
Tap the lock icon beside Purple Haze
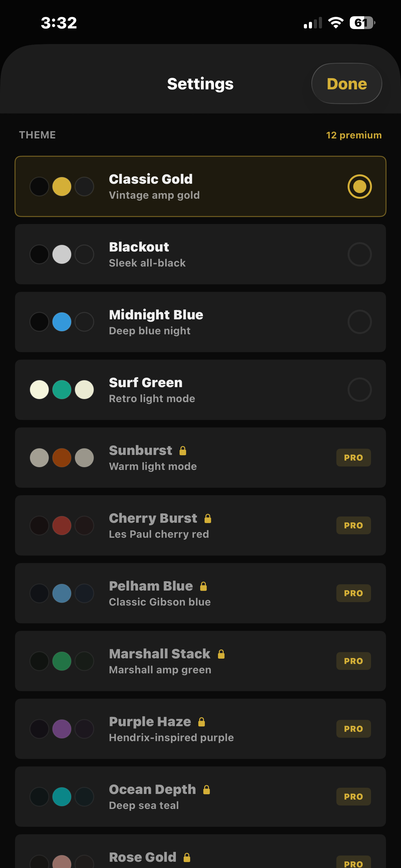(x=201, y=722)
